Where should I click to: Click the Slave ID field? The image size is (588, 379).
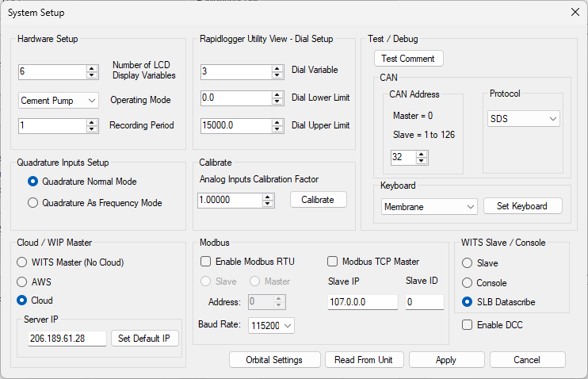[x=425, y=302]
